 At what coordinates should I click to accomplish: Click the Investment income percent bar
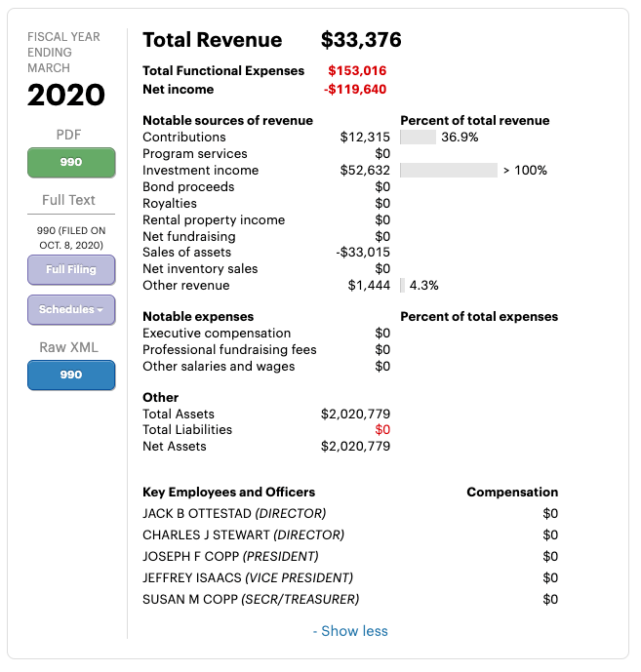point(448,171)
